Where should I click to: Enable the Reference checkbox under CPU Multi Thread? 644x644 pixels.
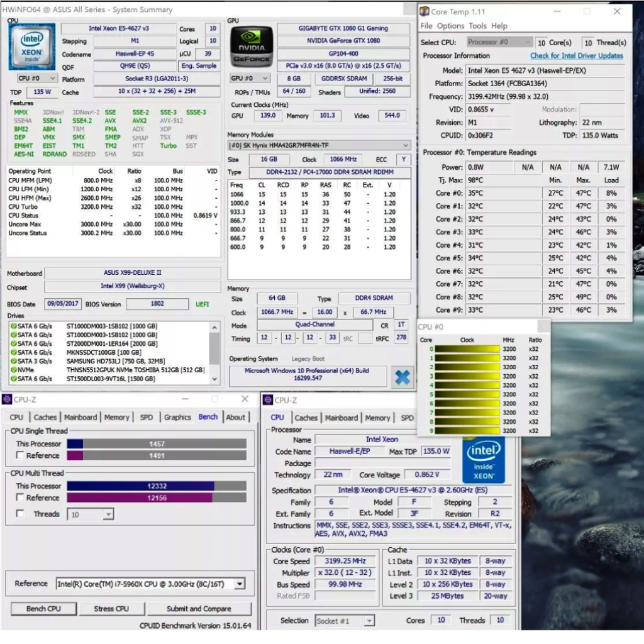[19, 497]
